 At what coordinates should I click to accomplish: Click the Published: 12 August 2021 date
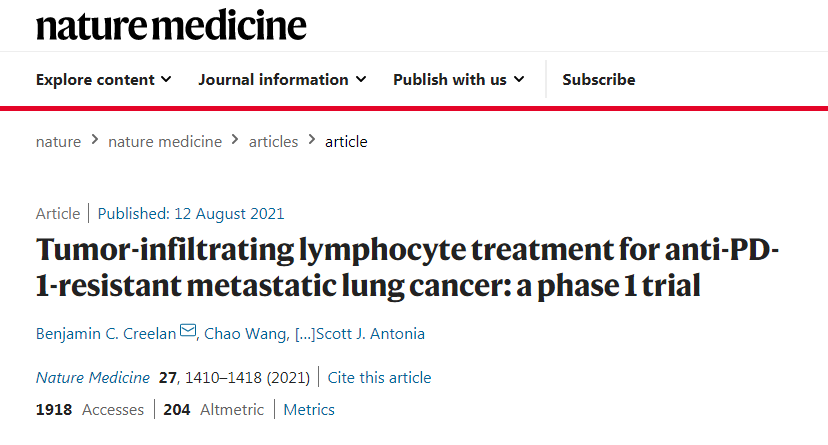click(x=191, y=214)
